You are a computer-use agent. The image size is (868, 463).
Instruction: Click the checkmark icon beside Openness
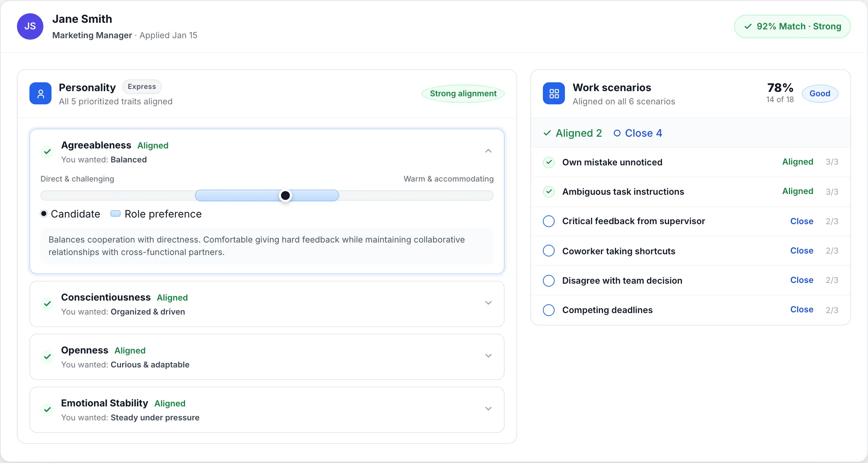[x=47, y=356]
